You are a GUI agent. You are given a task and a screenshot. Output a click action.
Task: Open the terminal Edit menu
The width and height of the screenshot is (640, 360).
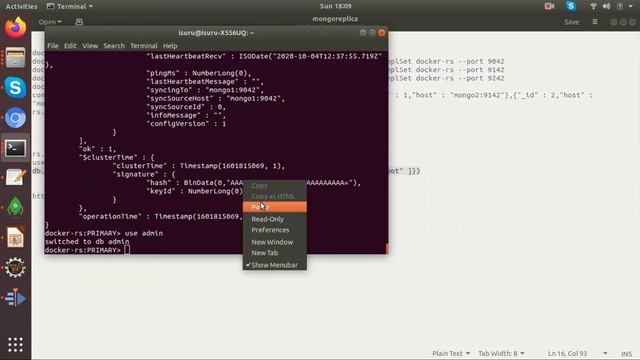70,46
